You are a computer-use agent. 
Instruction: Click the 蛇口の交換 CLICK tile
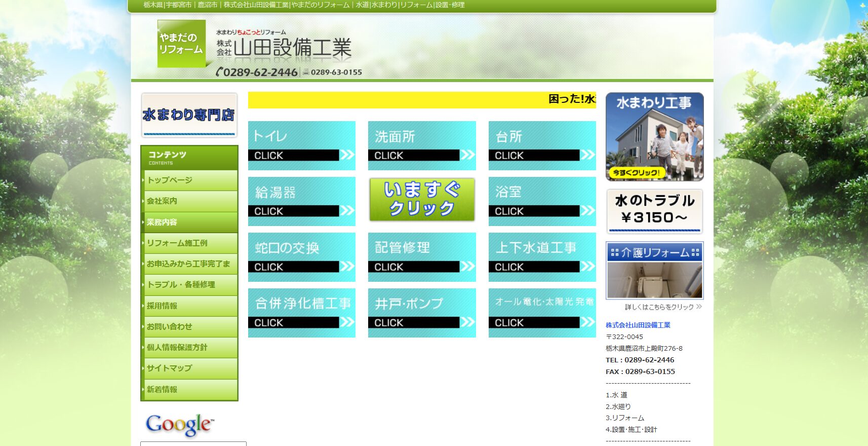pos(302,257)
